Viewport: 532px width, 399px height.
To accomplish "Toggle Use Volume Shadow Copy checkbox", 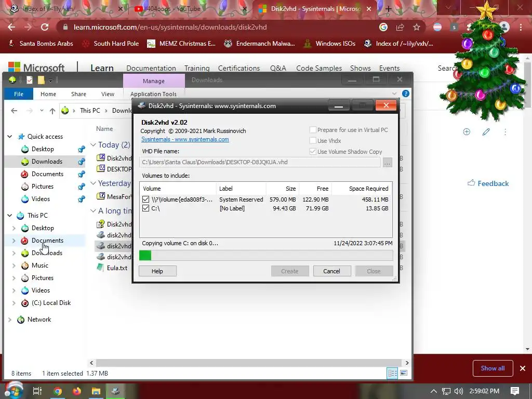I will pos(313,151).
